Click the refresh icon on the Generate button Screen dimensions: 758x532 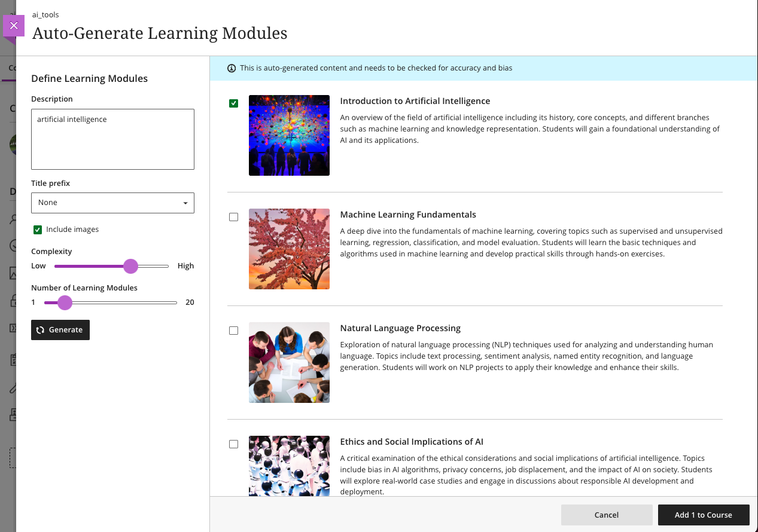(40, 330)
